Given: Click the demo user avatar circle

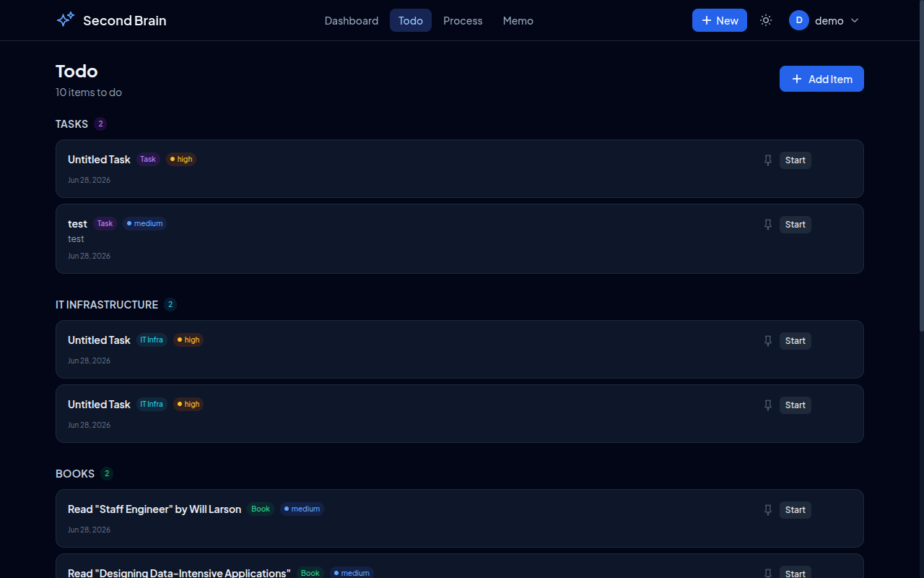Looking at the screenshot, I should pos(799,20).
